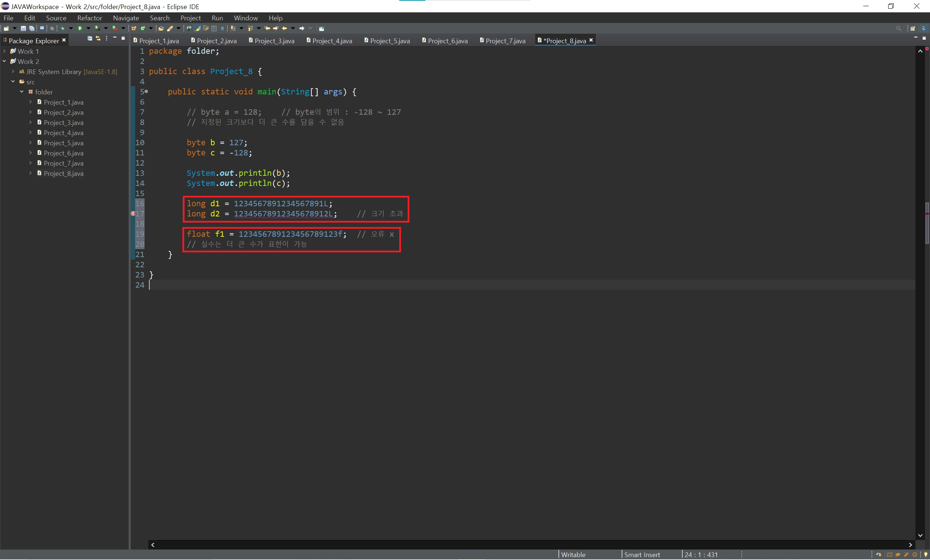This screenshot has width=930, height=560.
Task: Click the New Java Package icon
Action: [x=134, y=28]
